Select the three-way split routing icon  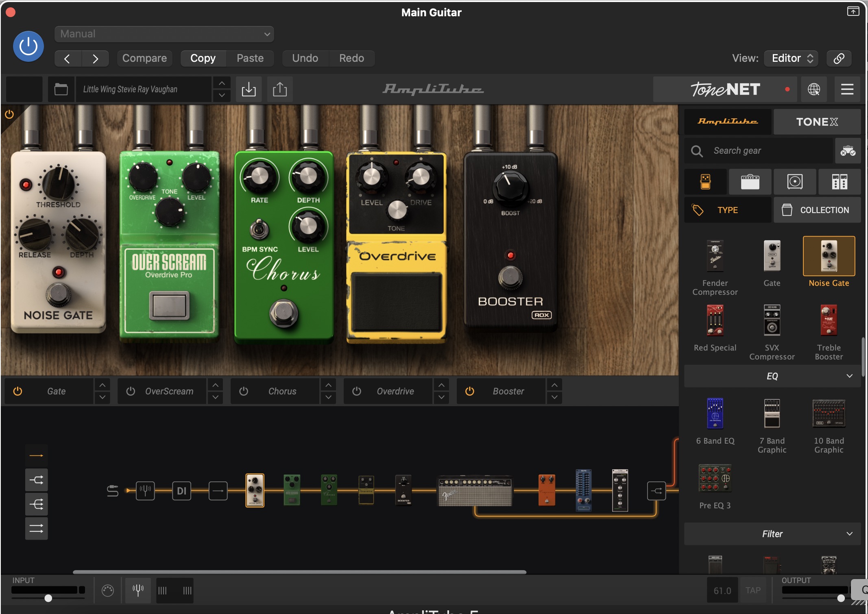coord(37,505)
